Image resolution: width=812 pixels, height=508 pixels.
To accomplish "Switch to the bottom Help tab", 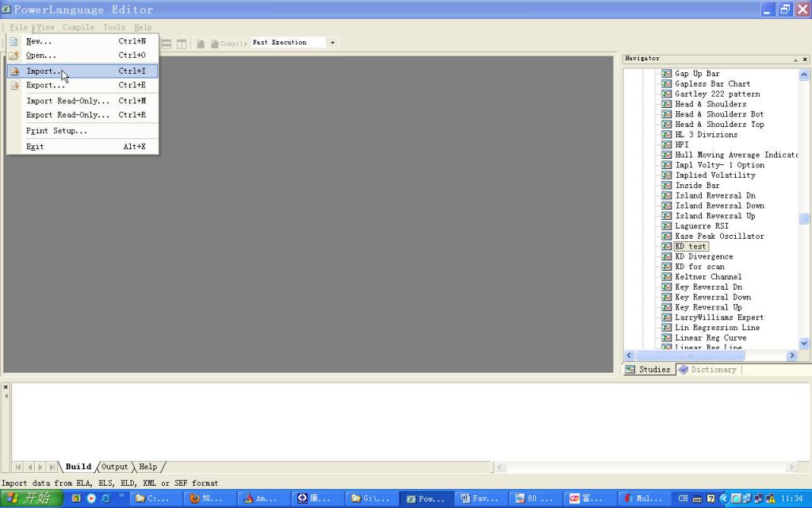I will point(148,467).
